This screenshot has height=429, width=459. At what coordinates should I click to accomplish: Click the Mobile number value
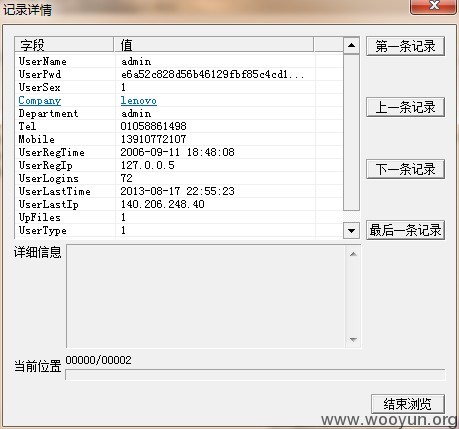(153, 139)
